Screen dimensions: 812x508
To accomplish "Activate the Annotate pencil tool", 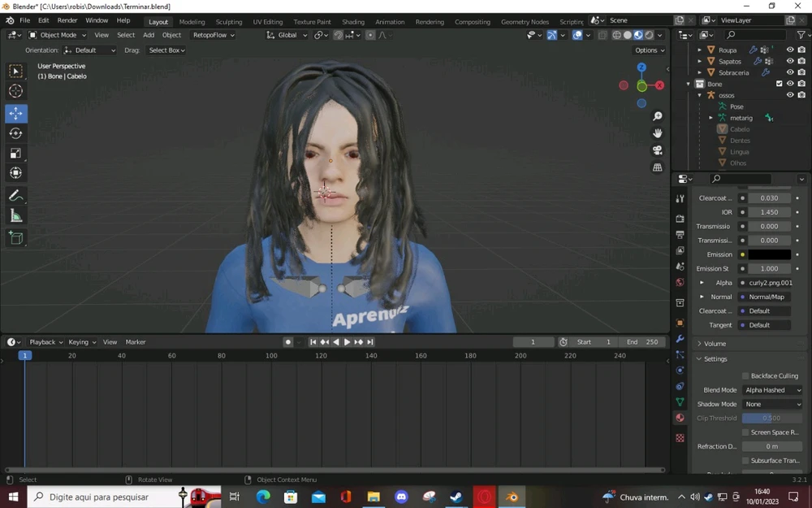I will pyautogui.click(x=15, y=196).
